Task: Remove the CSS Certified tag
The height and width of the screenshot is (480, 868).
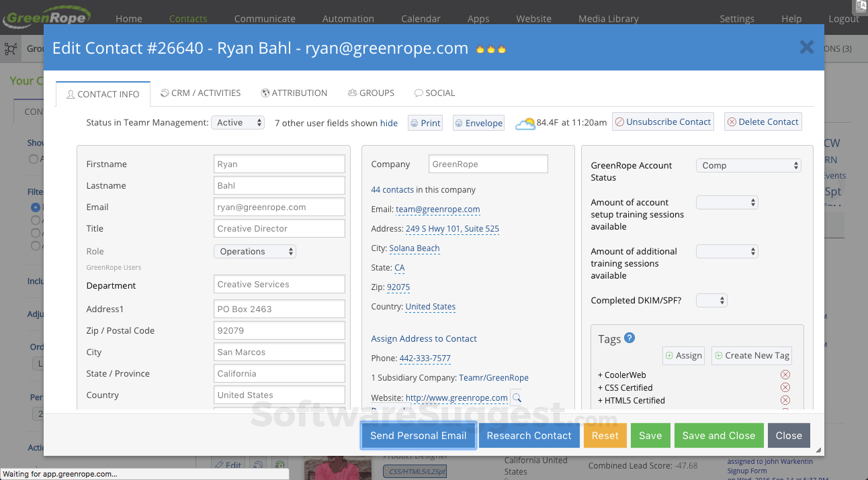Action: (785, 387)
